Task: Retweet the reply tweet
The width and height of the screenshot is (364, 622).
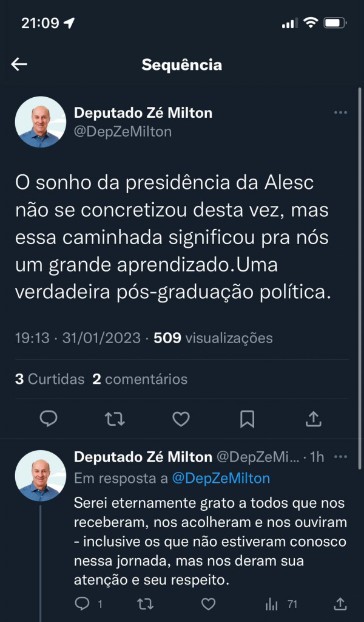Action: tap(144, 604)
